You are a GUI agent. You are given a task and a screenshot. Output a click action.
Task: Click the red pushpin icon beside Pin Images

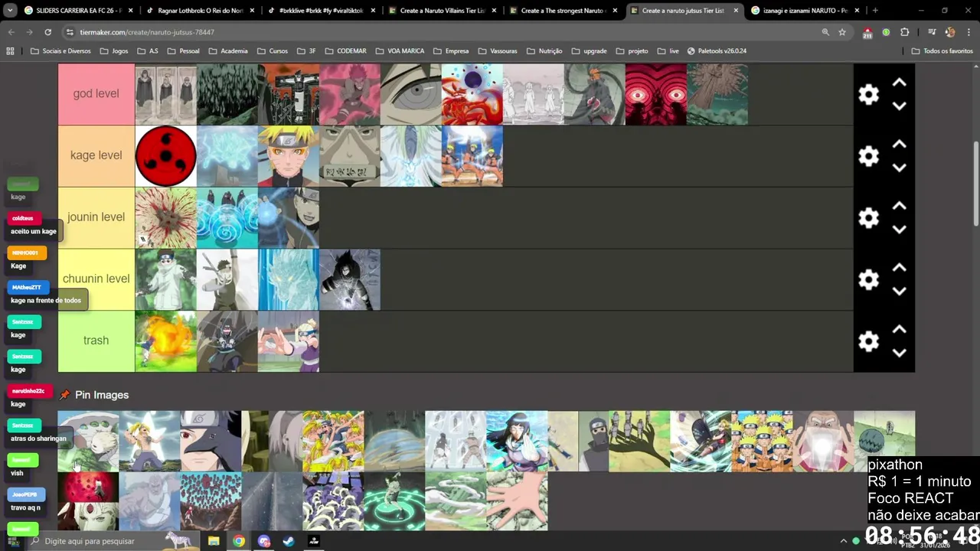tap(64, 395)
